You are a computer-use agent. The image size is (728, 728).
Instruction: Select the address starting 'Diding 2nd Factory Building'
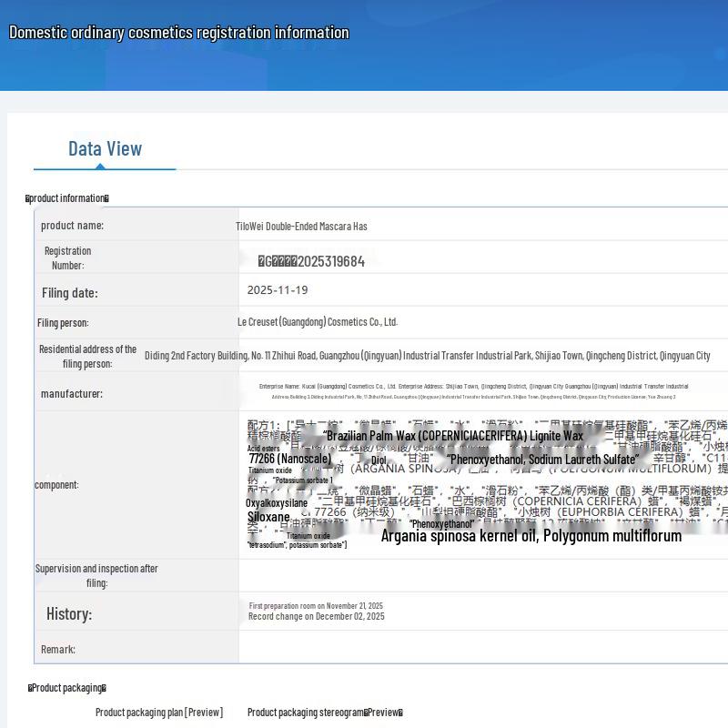point(428,356)
